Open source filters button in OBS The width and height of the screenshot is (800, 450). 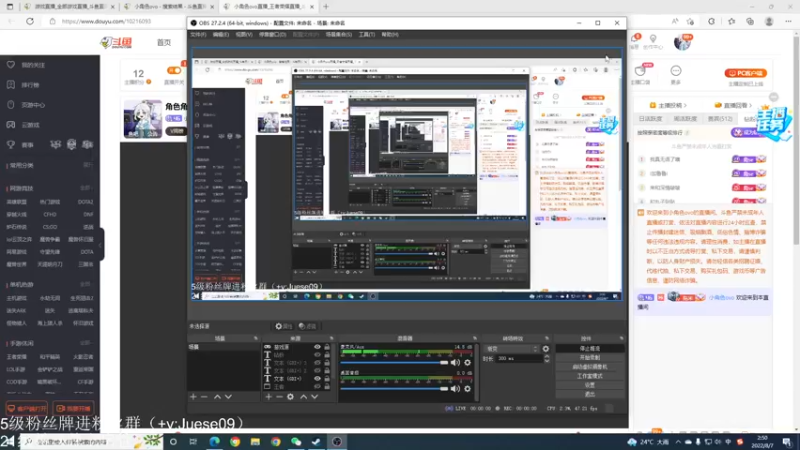[308, 326]
